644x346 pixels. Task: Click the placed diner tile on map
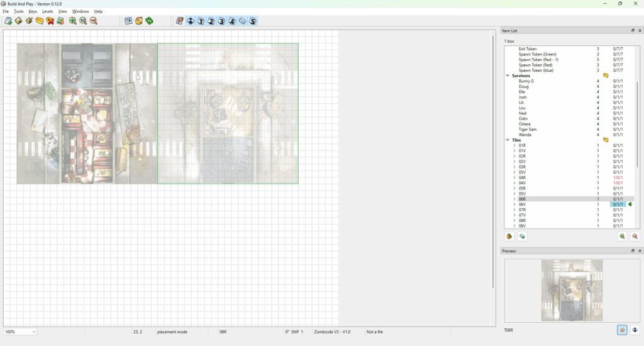(x=87, y=113)
